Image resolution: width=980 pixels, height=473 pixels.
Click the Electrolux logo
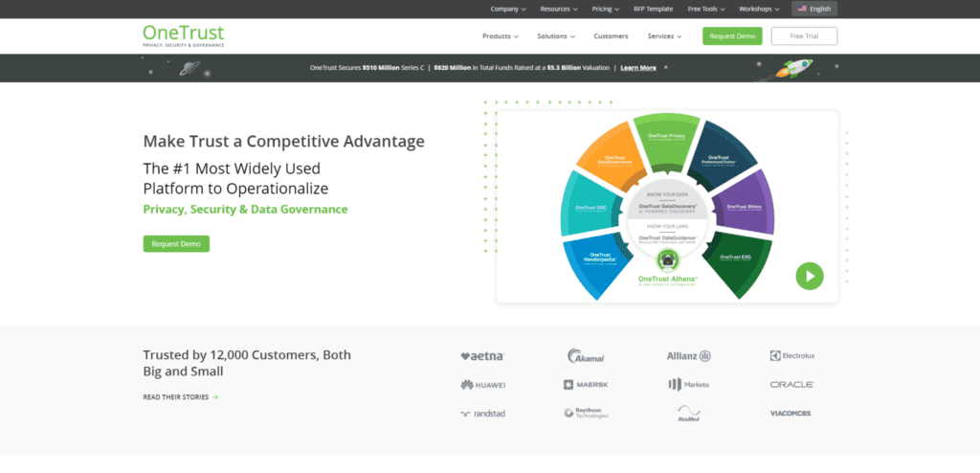[x=792, y=356]
